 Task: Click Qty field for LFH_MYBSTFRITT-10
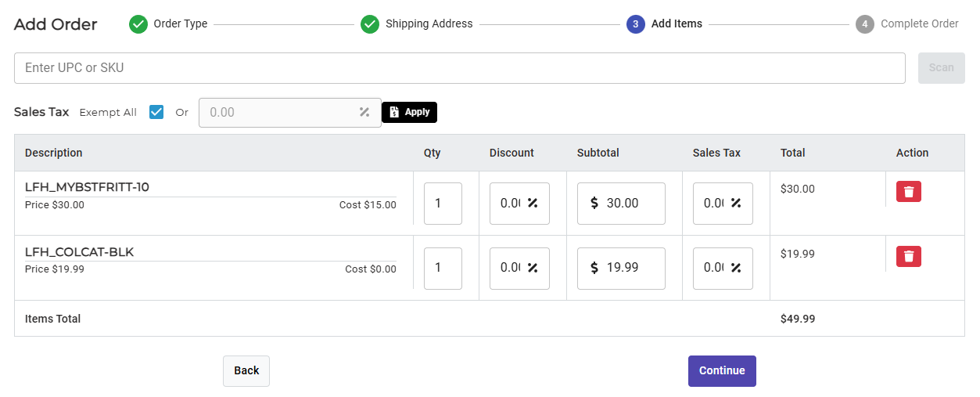[x=443, y=204]
